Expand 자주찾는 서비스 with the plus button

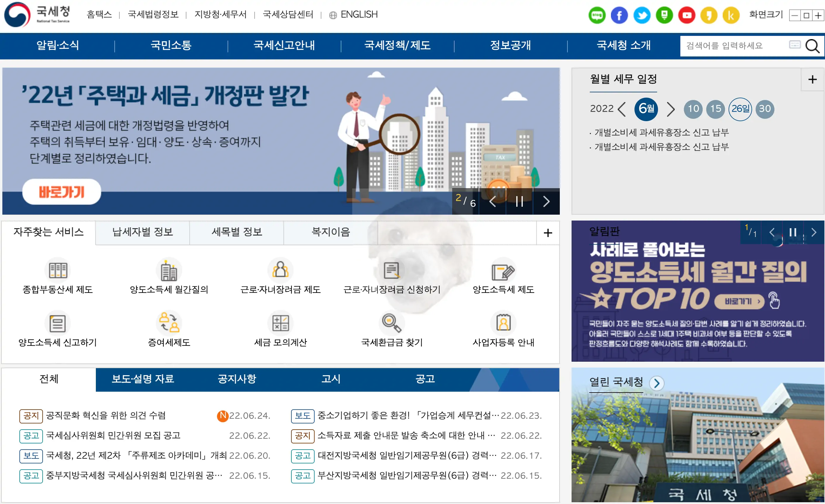pyautogui.click(x=547, y=233)
